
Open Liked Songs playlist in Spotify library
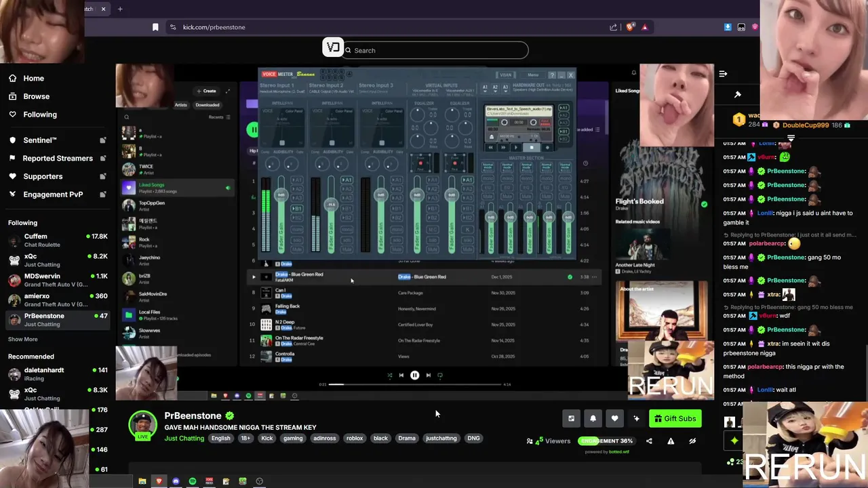(176, 186)
